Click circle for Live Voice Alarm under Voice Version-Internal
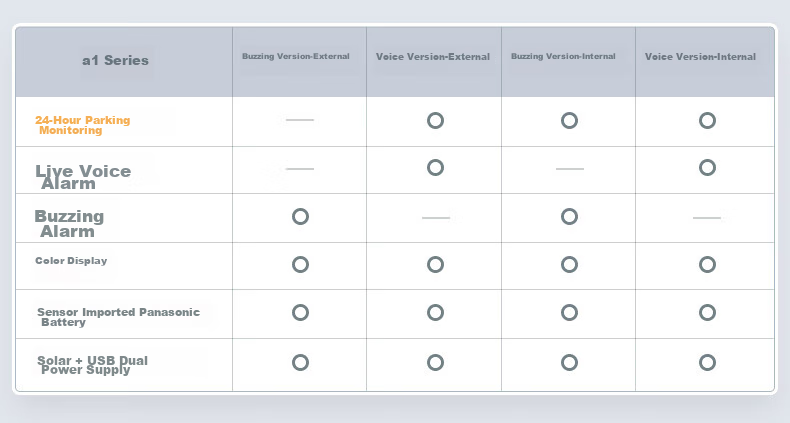The image size is (790, 423). (707, 167)
